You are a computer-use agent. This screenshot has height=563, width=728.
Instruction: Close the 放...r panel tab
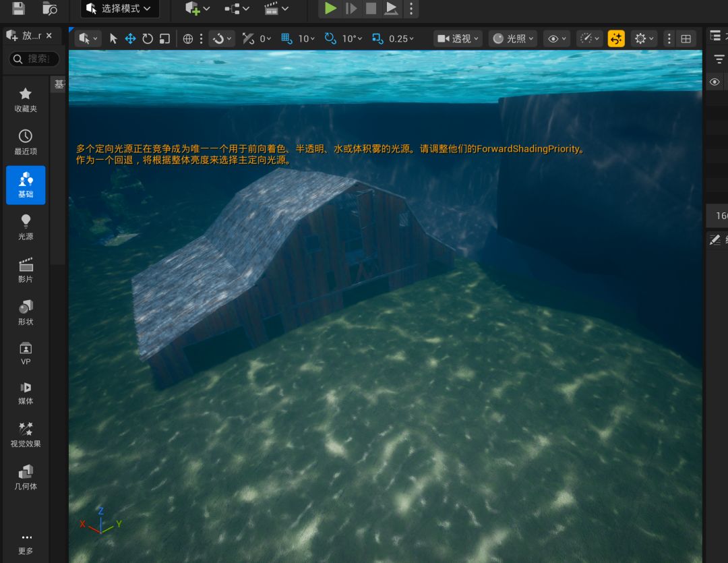coord(49,35)
